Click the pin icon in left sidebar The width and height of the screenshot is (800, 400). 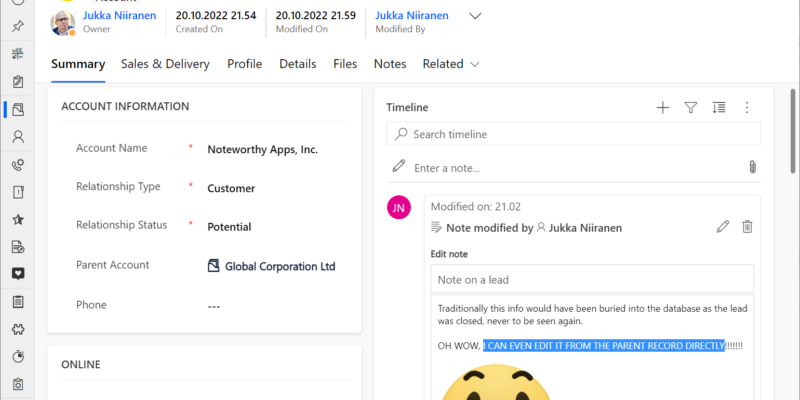pos(18,25)
